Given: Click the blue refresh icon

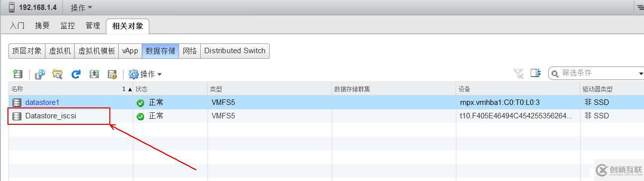Looking at the screenshot, I should coord(76,74).
